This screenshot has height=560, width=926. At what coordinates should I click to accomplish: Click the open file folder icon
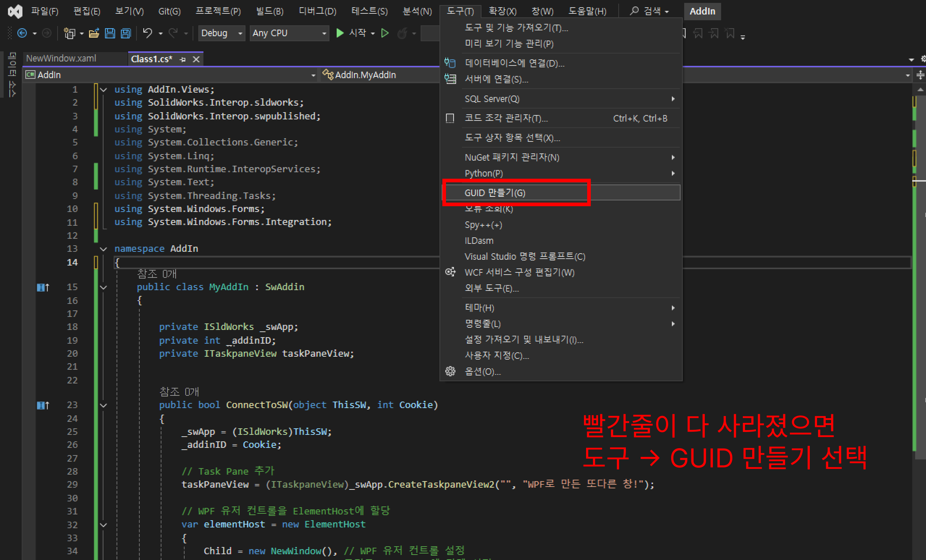(94, 33)
